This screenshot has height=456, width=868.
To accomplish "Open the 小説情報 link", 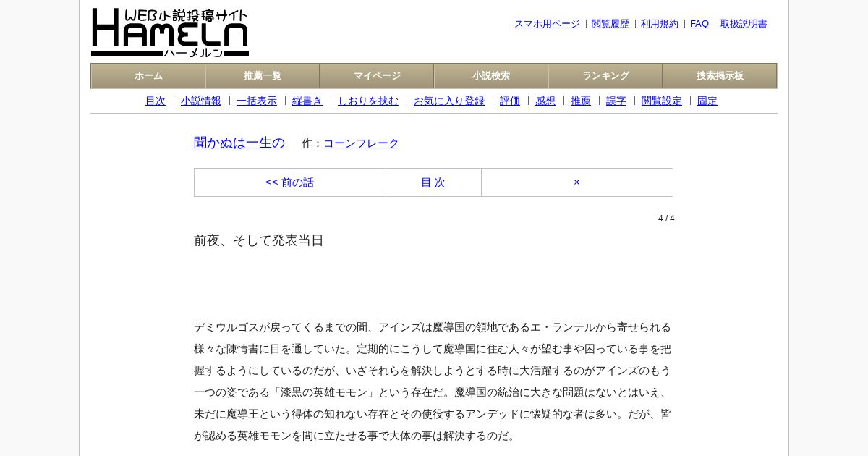I will click(201, 101).
